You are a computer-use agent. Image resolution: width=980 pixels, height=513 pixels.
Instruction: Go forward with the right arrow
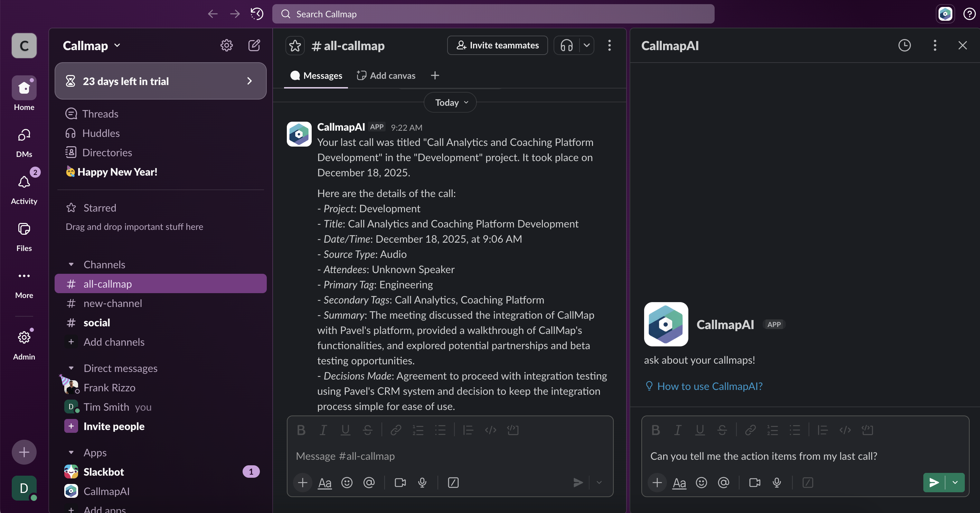coord(235,14)
